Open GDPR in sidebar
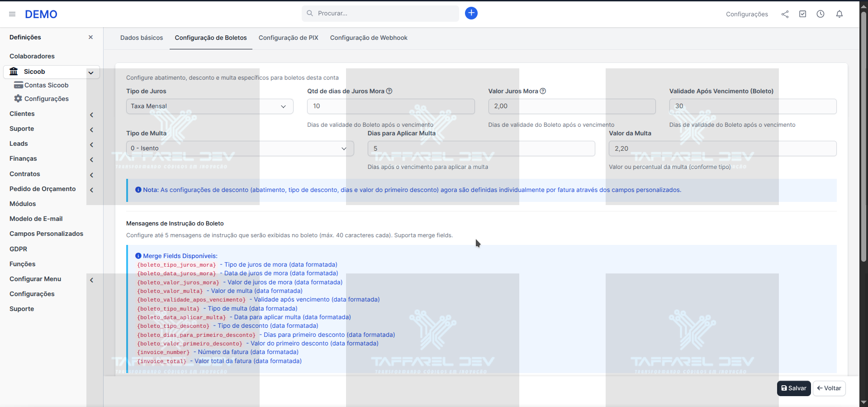The width and height of the screenshot is (868, 407). click(x=19, y=249)
